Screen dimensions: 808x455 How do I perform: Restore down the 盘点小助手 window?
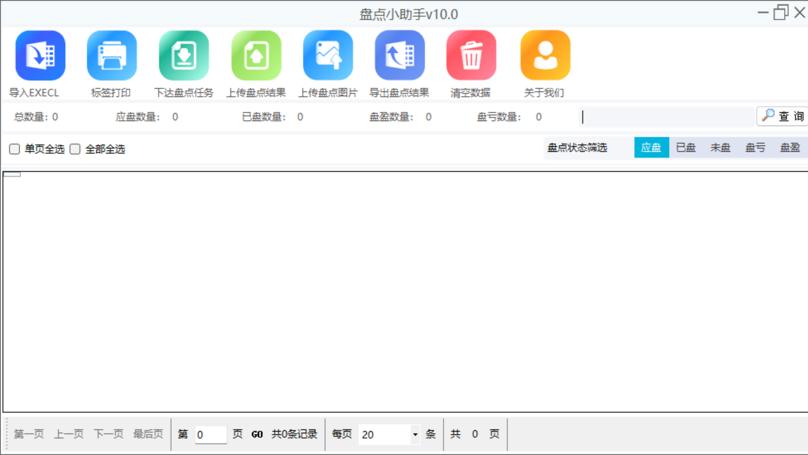(781, 12)
